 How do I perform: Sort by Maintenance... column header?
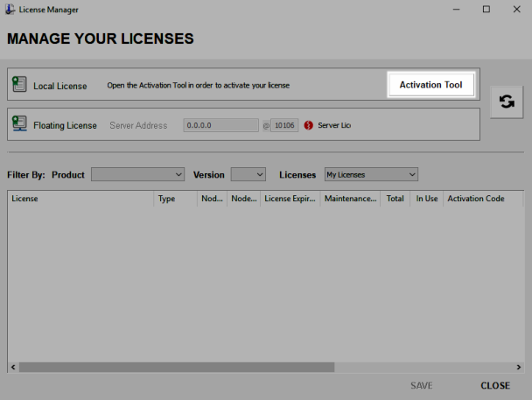click(x=350, y=199)
